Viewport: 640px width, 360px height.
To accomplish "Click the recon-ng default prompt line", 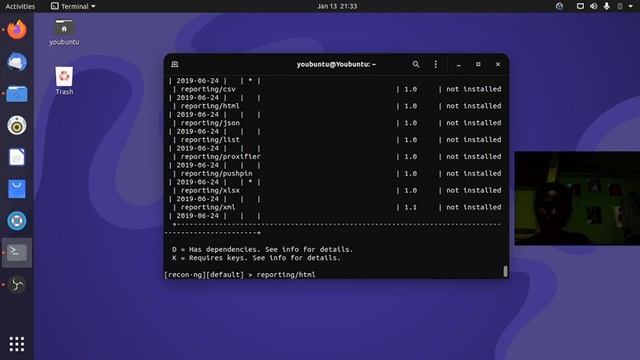I will pos(240,275).
